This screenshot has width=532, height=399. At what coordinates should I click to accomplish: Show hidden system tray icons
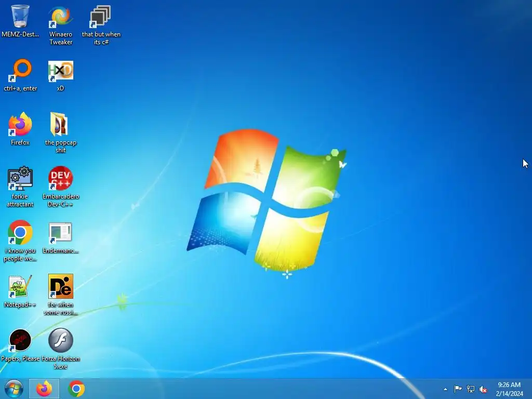[445, 389]
